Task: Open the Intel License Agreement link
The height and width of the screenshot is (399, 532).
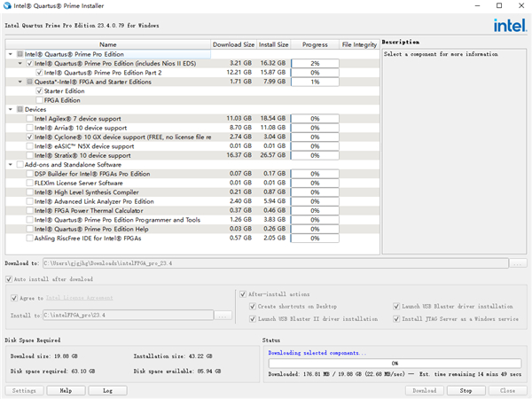Action: pyautogui.click(x=80, y=298)
